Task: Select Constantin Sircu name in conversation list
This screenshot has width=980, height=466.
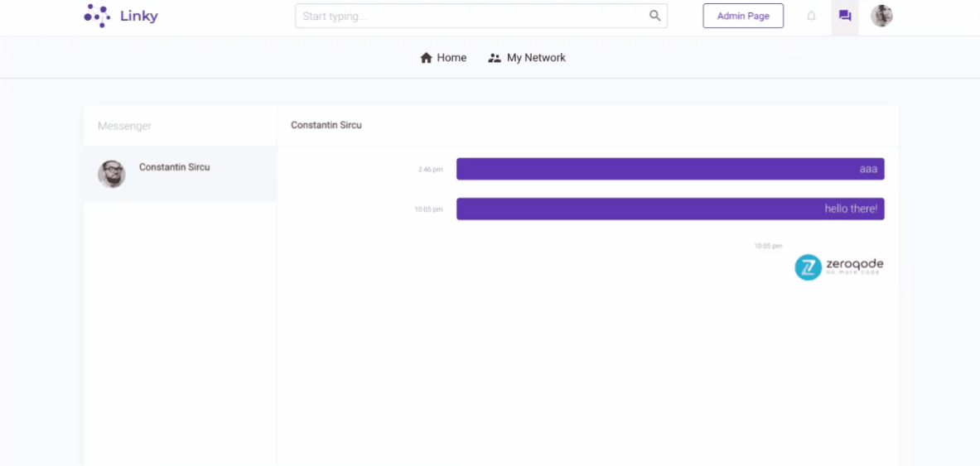Action: [x=174, y=167]
